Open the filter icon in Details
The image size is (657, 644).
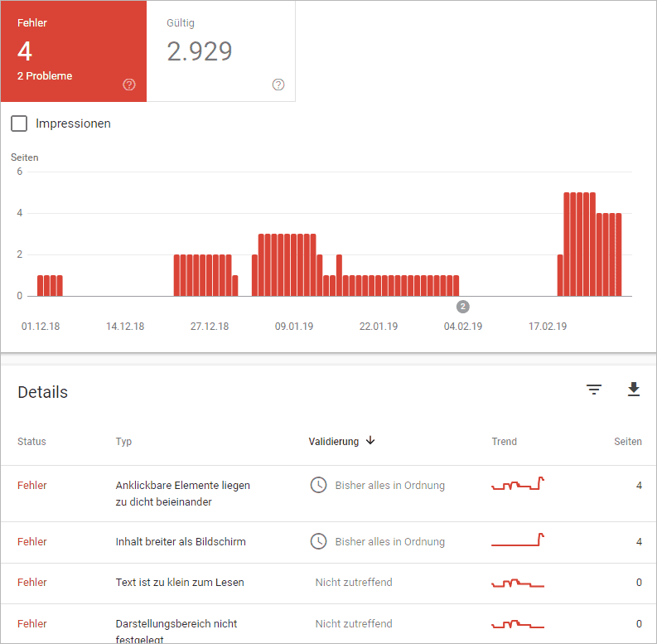pyautogui.click(x=594, y=390)
